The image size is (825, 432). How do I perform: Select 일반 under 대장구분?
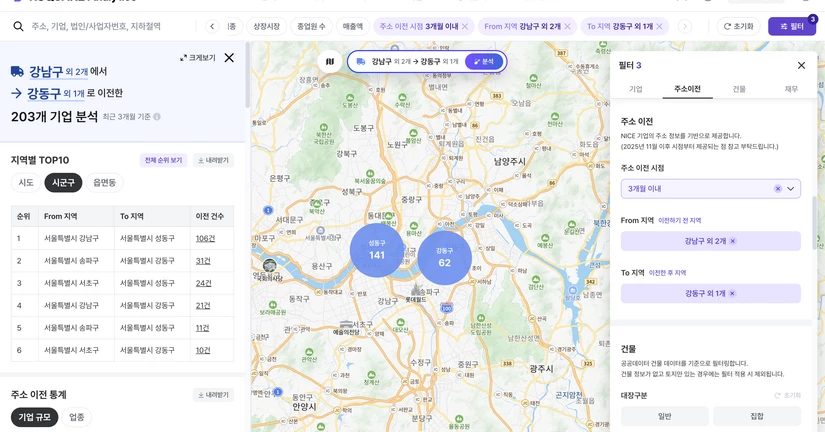click(665, 416)
